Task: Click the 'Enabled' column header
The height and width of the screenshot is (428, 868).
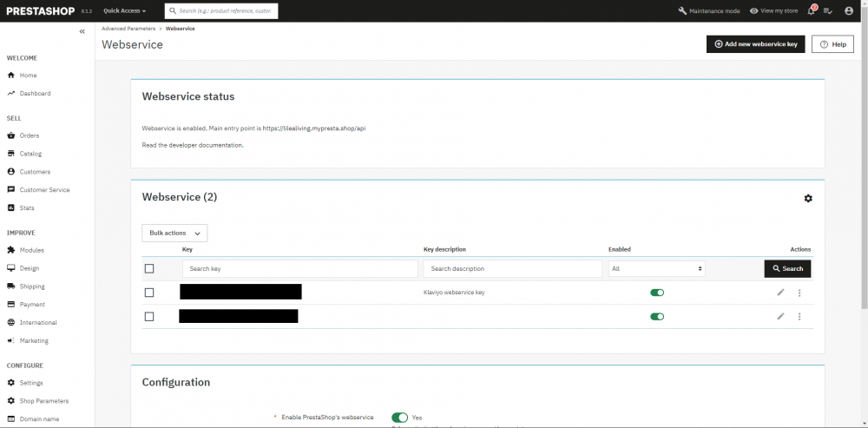Action: [620, 249]
